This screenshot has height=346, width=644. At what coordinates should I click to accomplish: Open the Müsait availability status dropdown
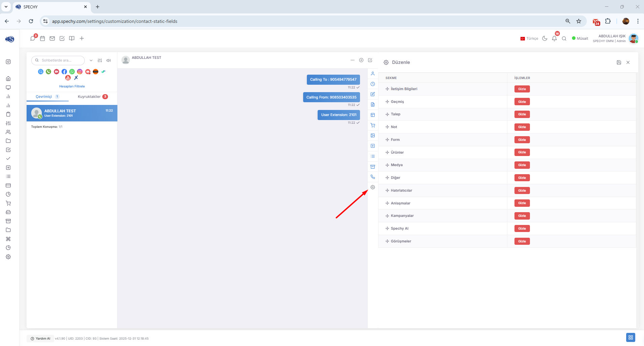pos(580,38)
